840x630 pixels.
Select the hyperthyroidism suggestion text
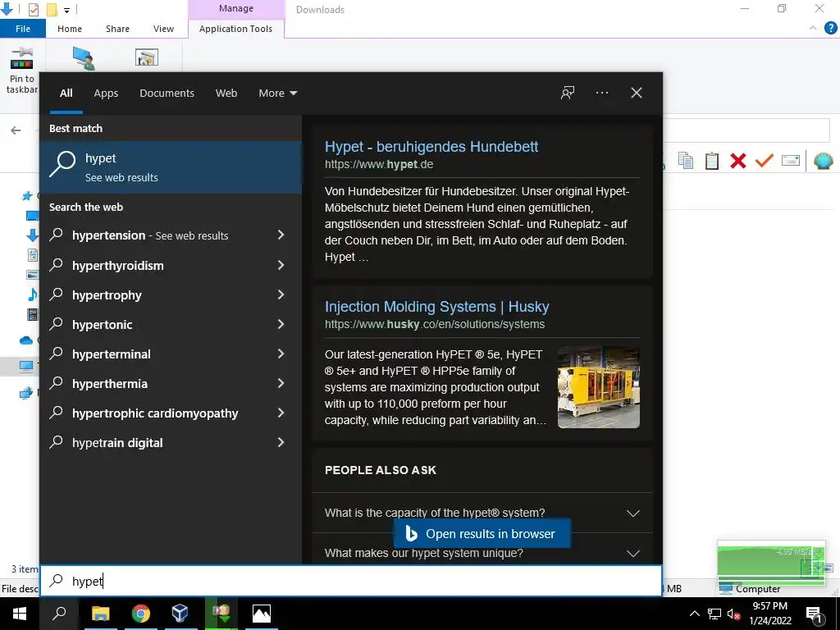click(118, 266)
